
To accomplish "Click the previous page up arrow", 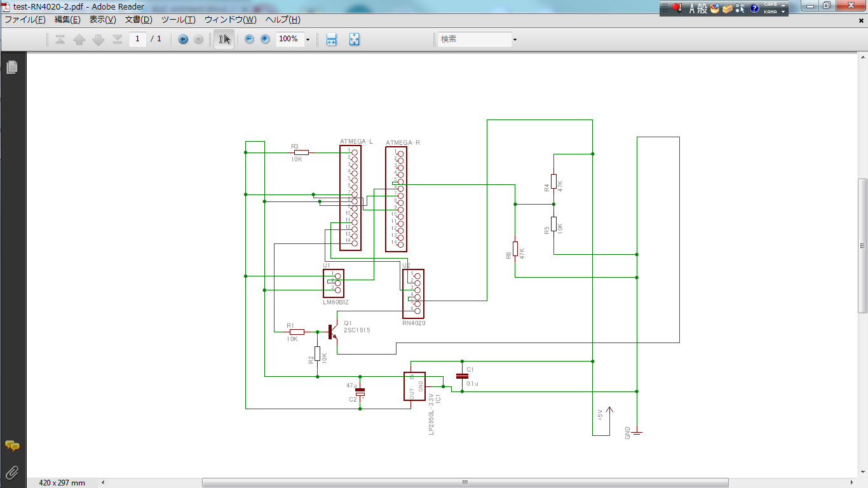I will pos(79,39).
